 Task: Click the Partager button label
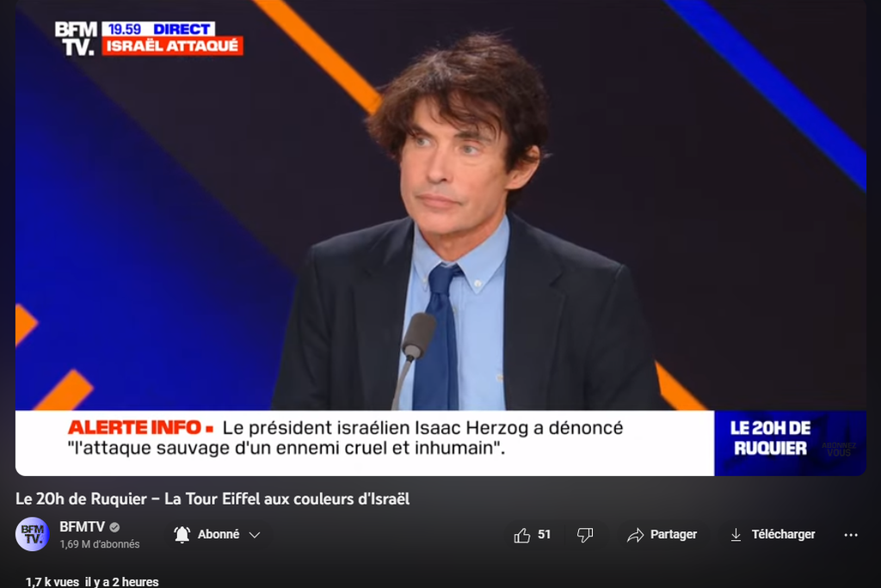673,535
